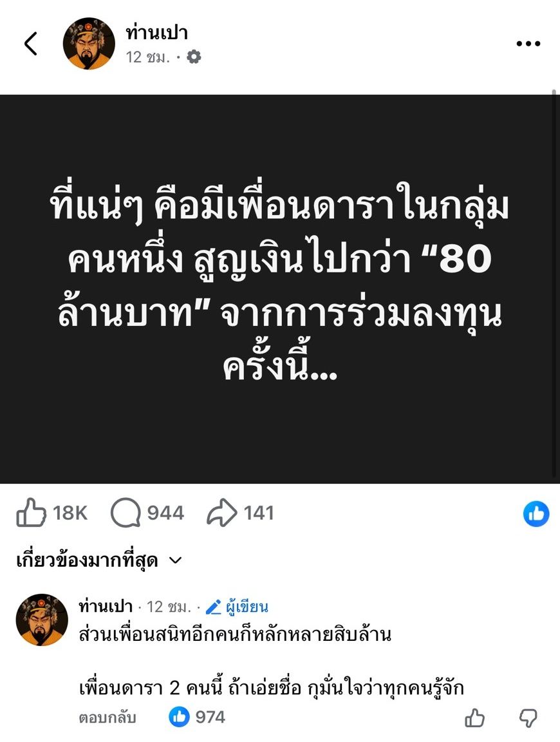Open the ท่านเปา profile picture in the header

89,44
